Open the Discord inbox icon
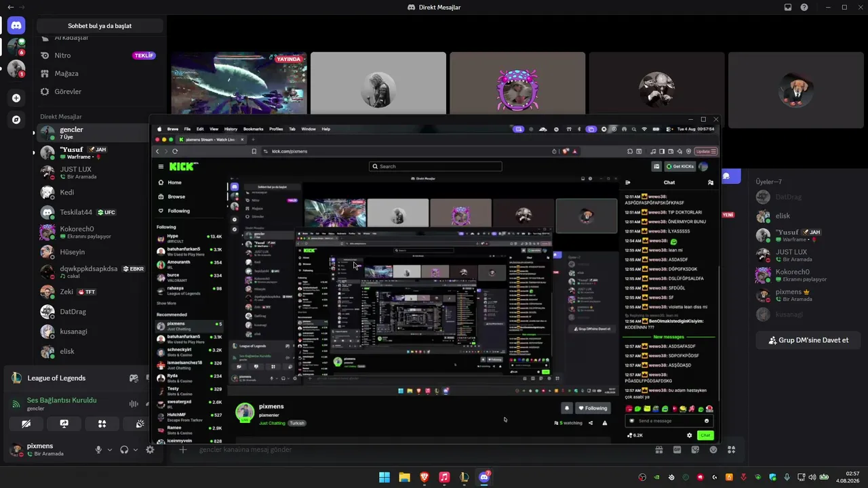 (788, 7)
